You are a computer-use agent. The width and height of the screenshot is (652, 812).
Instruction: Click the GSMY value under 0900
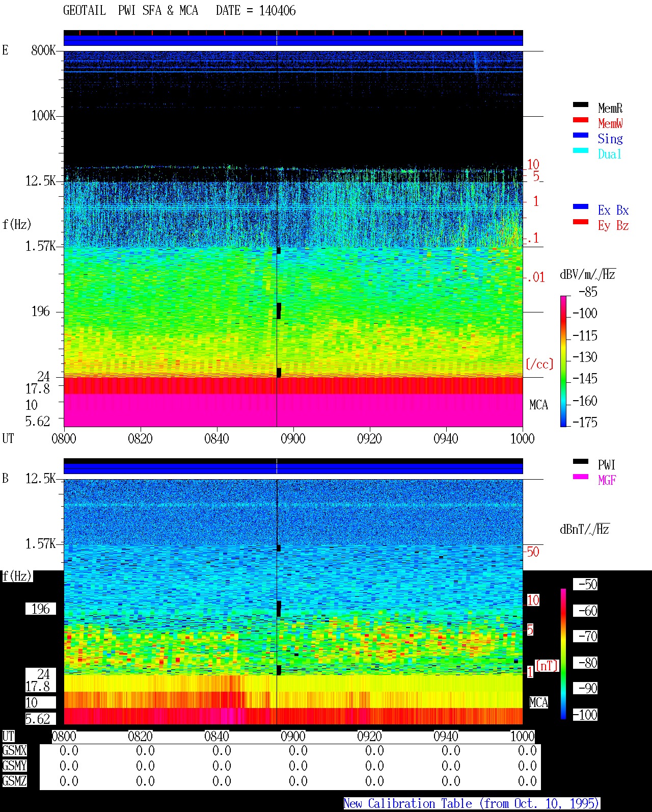coord(298,766)
